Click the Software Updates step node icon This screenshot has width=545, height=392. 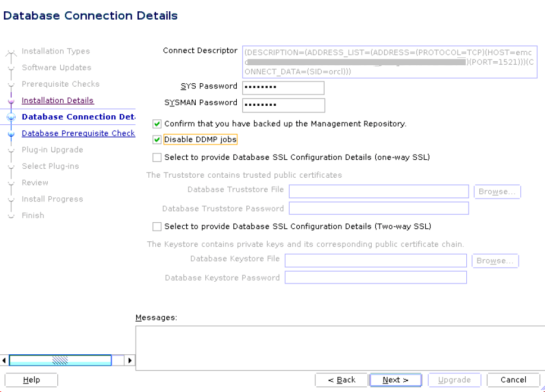tap(11, 67)
